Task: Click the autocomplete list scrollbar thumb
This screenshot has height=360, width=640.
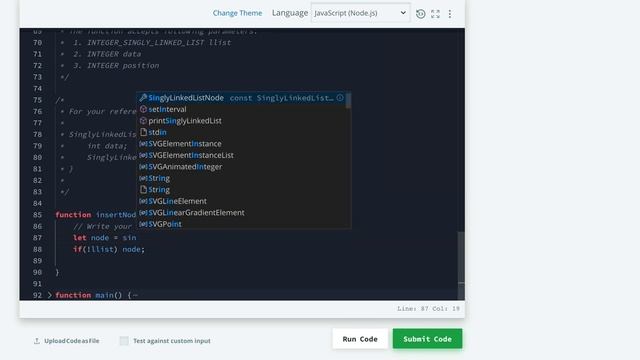Action: [x=348, y=100]
